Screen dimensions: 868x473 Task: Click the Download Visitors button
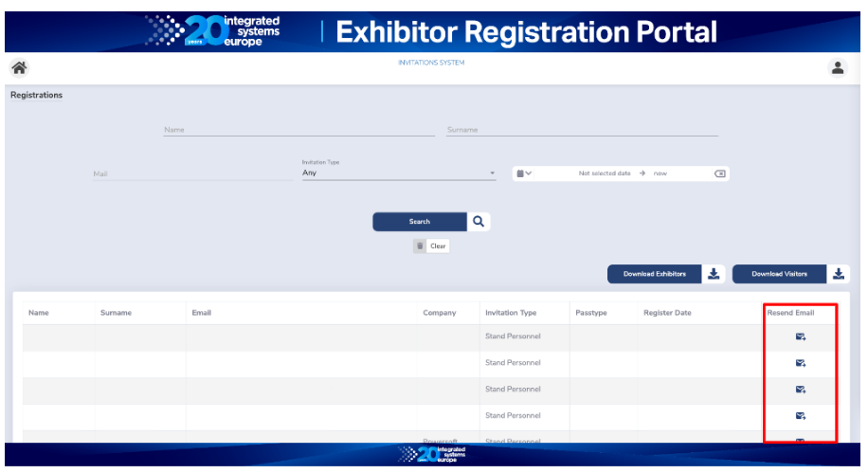pyautogui.click(x=779, y=274)
